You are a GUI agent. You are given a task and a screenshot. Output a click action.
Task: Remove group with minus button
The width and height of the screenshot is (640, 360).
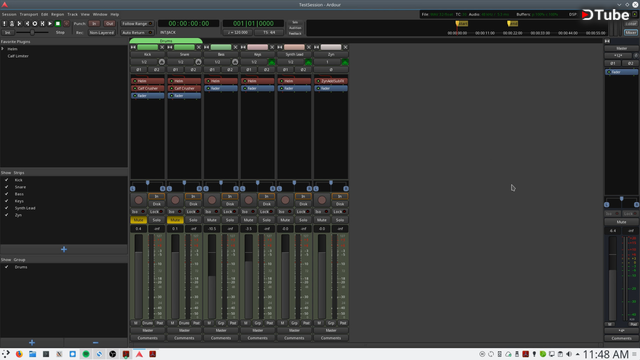96,342
